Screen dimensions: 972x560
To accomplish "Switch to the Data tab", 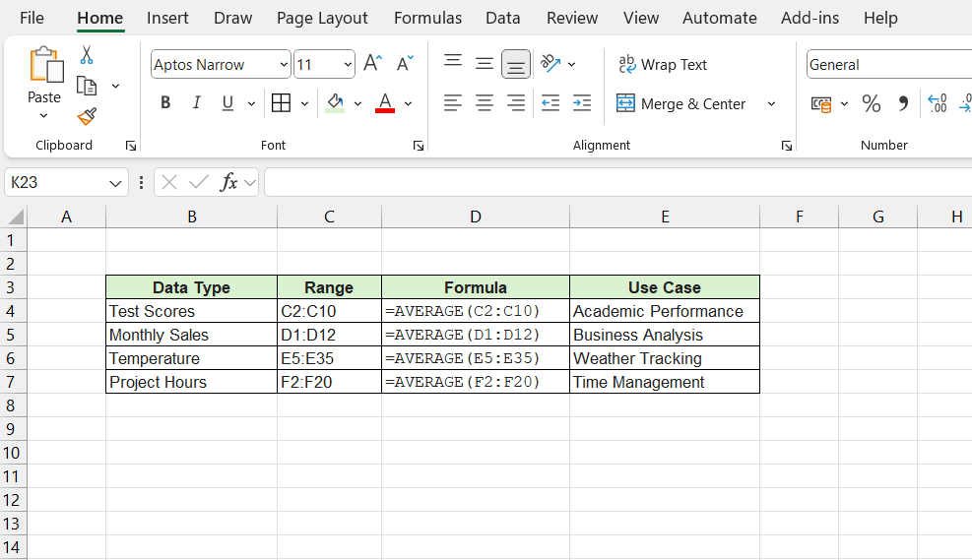I will (x=502, y=18).
